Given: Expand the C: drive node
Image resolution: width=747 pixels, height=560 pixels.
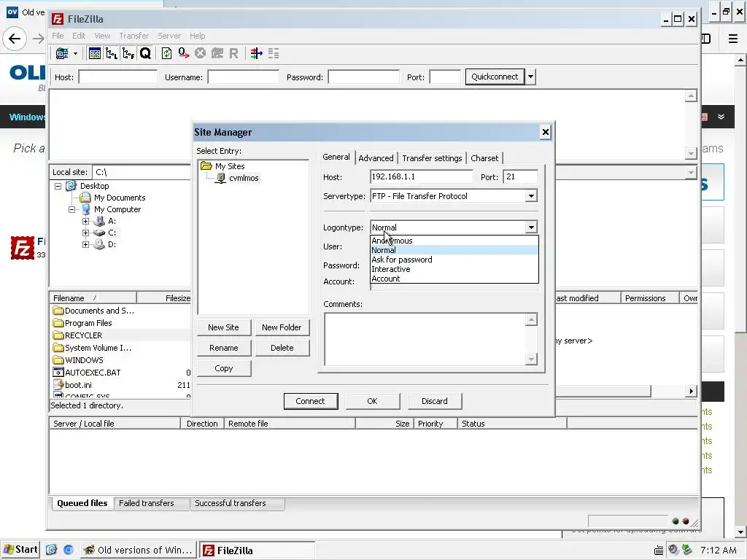Looking at the screenshot, I should [x=86, y=233].
